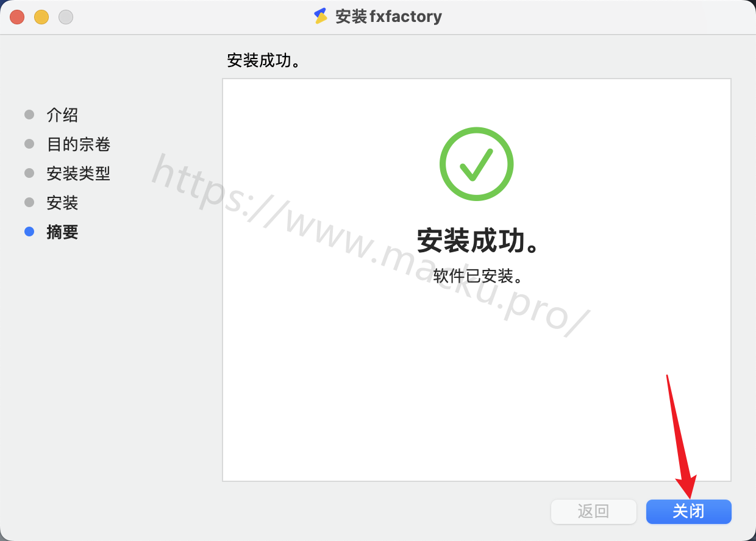Select the 安装类型 step in sidebar

click(79, 174)
